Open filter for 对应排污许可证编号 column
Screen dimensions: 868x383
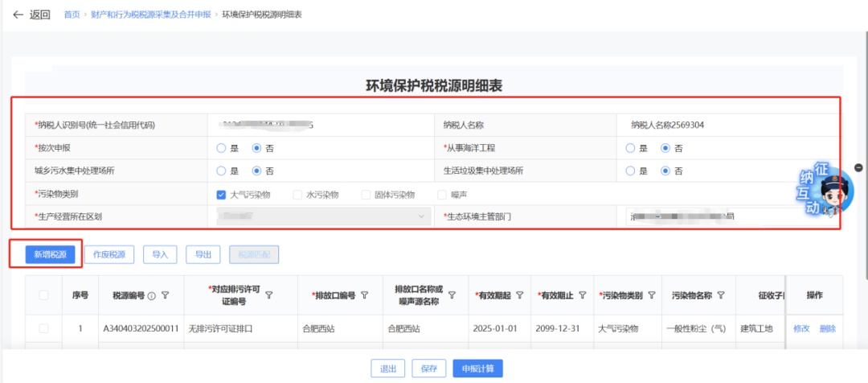(x=268, y=295)
